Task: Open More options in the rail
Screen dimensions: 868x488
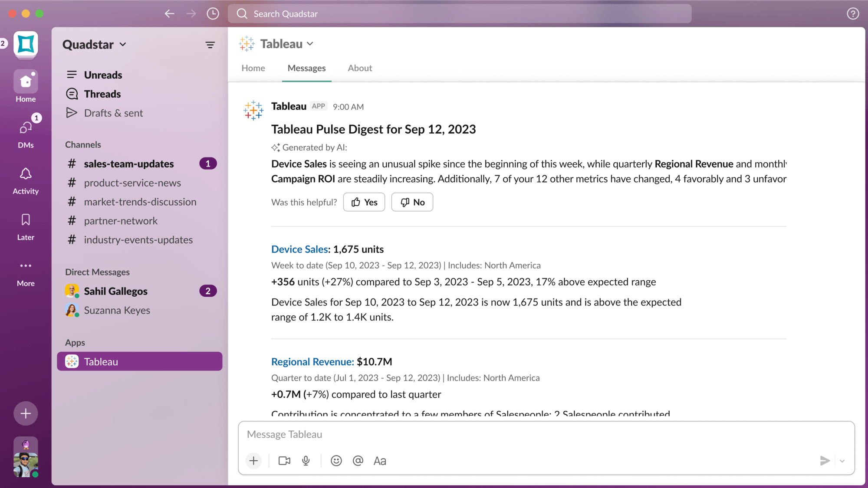Action: point(26,273)
